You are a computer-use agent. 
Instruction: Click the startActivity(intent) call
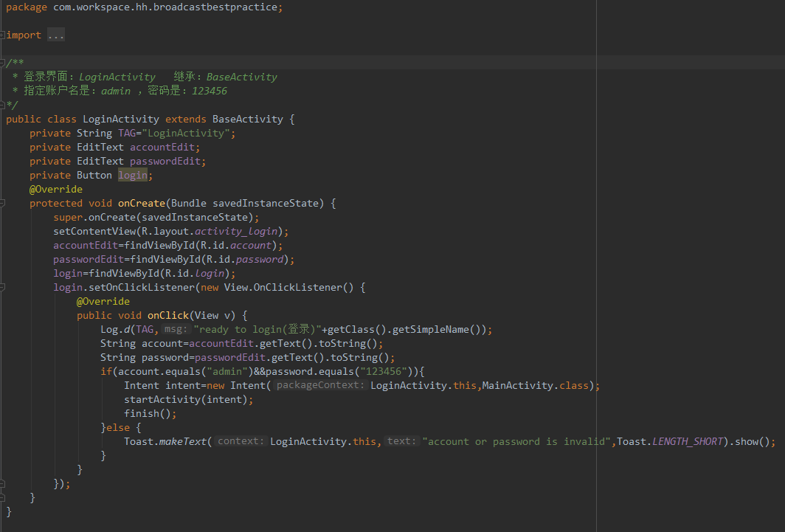coord(186,399)
